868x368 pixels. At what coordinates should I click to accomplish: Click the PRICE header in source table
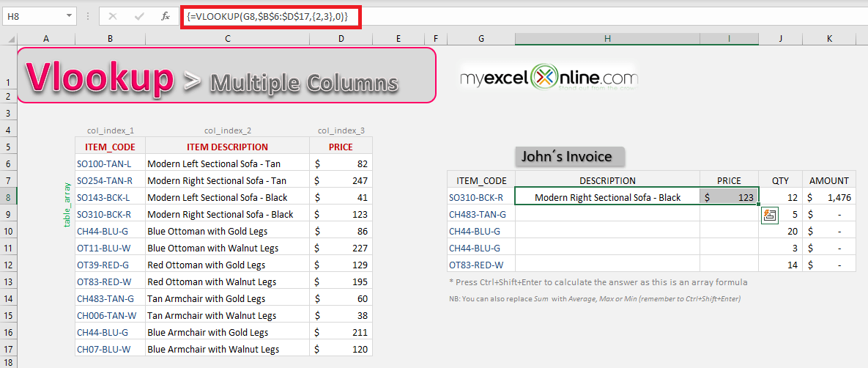[x=341, y=147]
